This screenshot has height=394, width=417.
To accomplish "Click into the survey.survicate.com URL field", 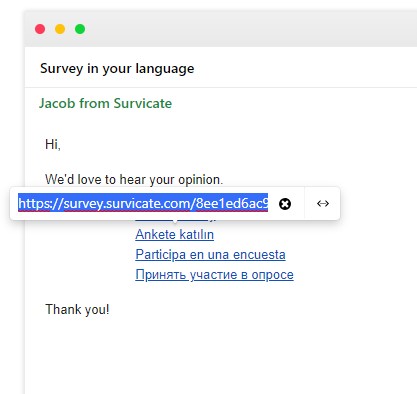I will pos(143,203).
